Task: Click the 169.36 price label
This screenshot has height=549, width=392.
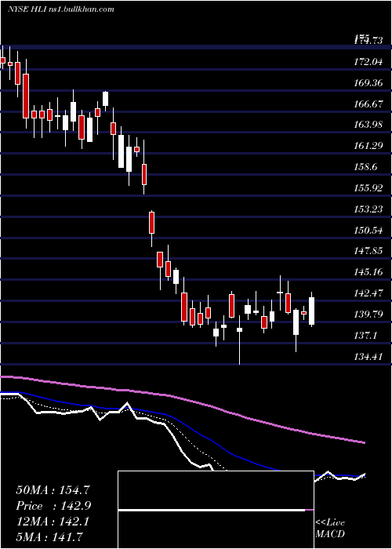Action: coord(368,83)
